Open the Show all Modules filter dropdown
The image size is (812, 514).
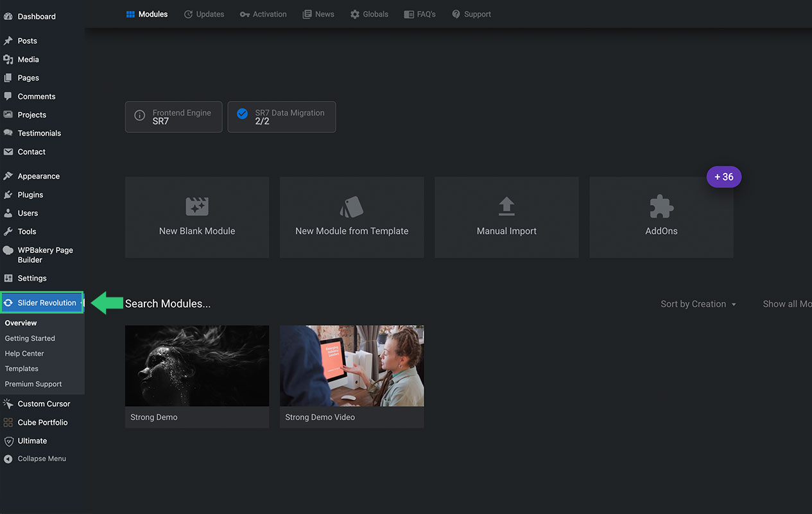tap(786, 304)
